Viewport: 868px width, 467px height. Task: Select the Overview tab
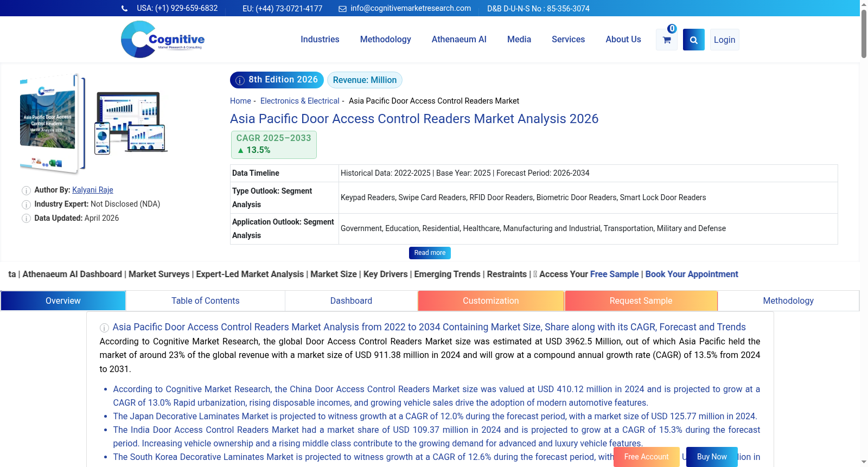coord(63,300)
